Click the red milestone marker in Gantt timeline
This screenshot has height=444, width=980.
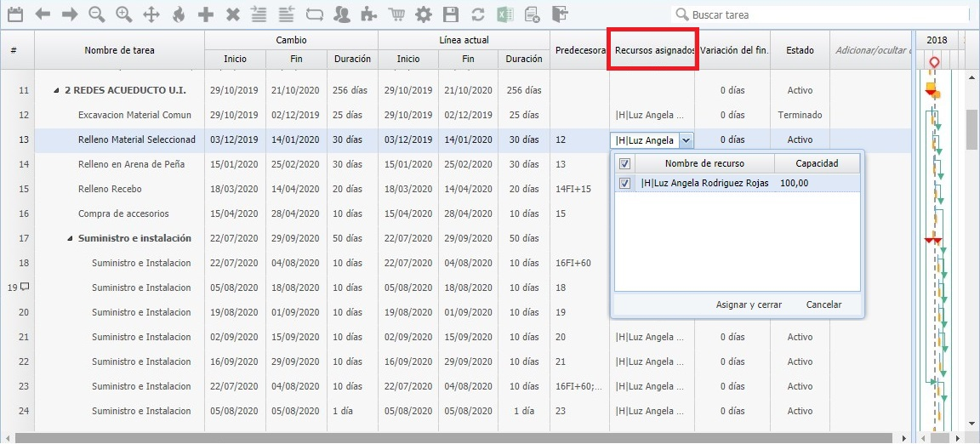coord(934,63)
